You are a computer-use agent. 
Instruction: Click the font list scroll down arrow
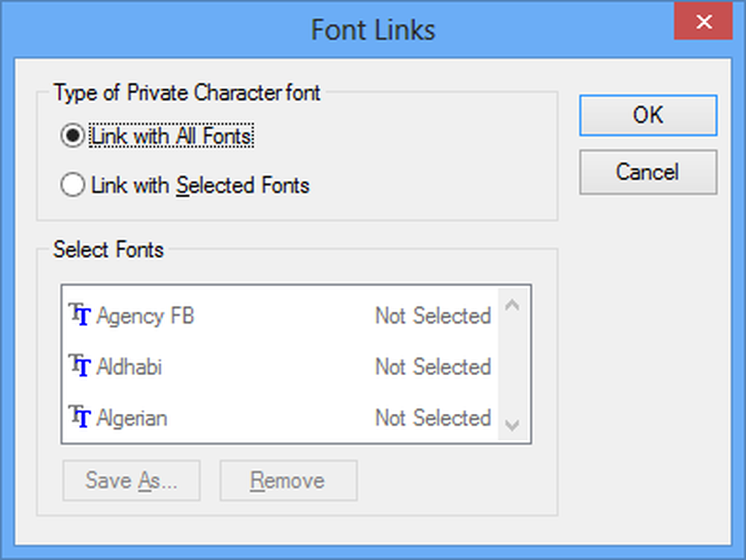512,424
